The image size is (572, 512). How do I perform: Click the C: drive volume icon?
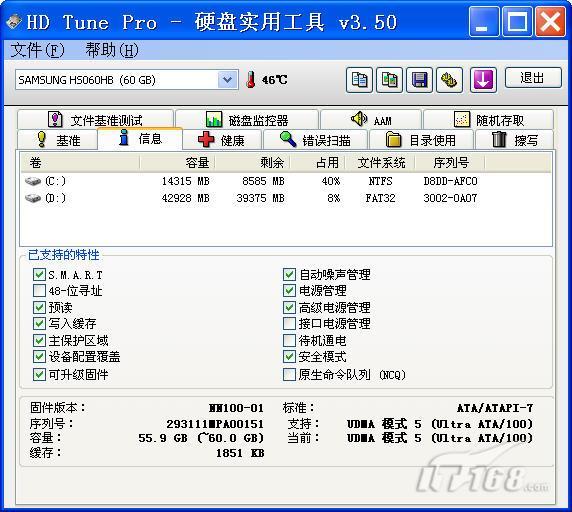(x=33, y=181)
